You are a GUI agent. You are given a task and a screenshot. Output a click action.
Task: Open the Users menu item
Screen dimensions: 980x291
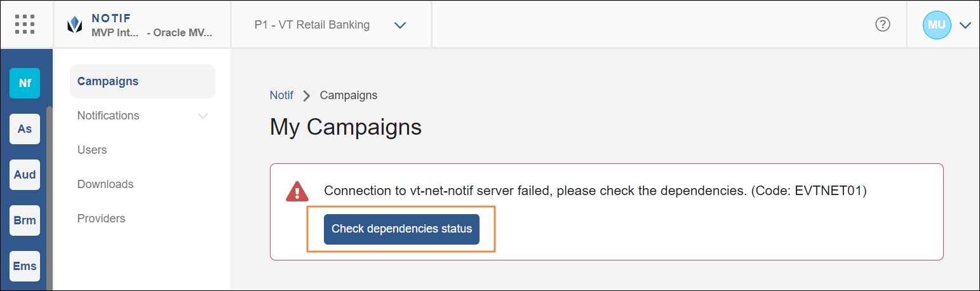click(92, 150)
